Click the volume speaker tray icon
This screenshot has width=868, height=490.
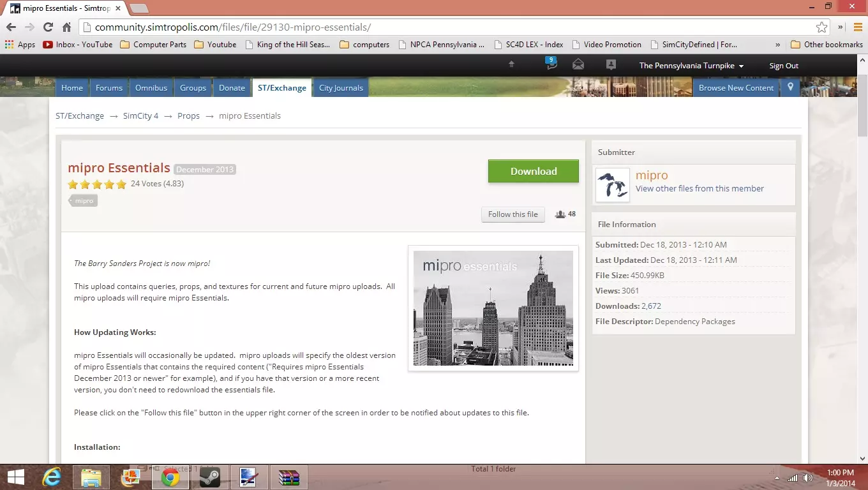point(808,478)
